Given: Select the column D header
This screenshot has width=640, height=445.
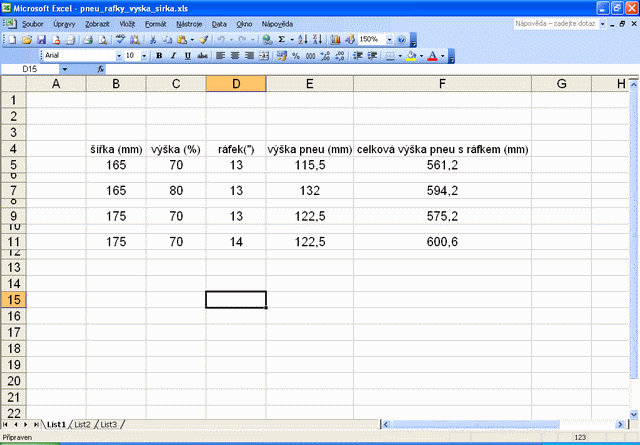Looking at the screenshot, I should [x=236, y=83].
